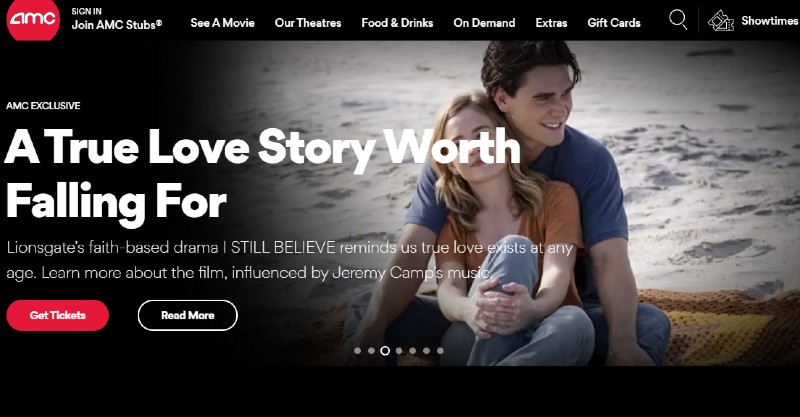
Task: Select the fifth carousel dot
Action: point(412,351)
